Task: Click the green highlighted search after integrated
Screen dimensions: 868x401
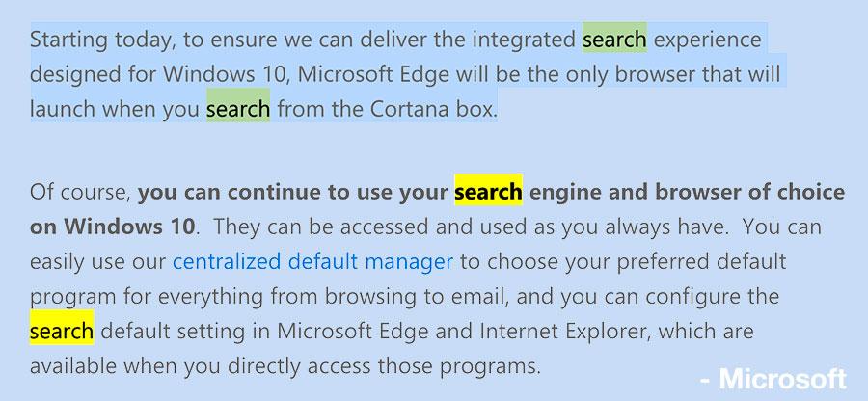Action: [x=614, y=40]
